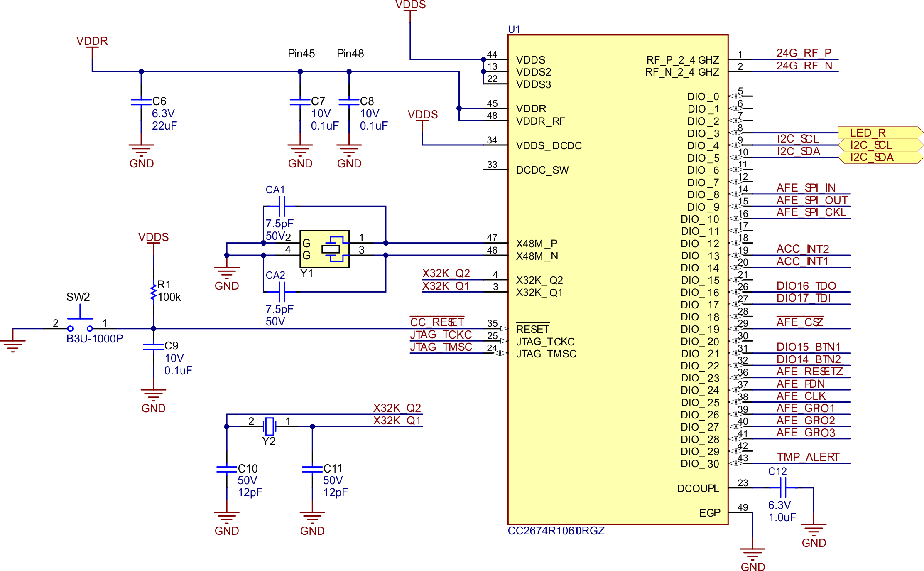This screenshot has height=571, width=924.
Task: Click the Y1 crystal oscillator symbol
Action: tap(324, 249)
